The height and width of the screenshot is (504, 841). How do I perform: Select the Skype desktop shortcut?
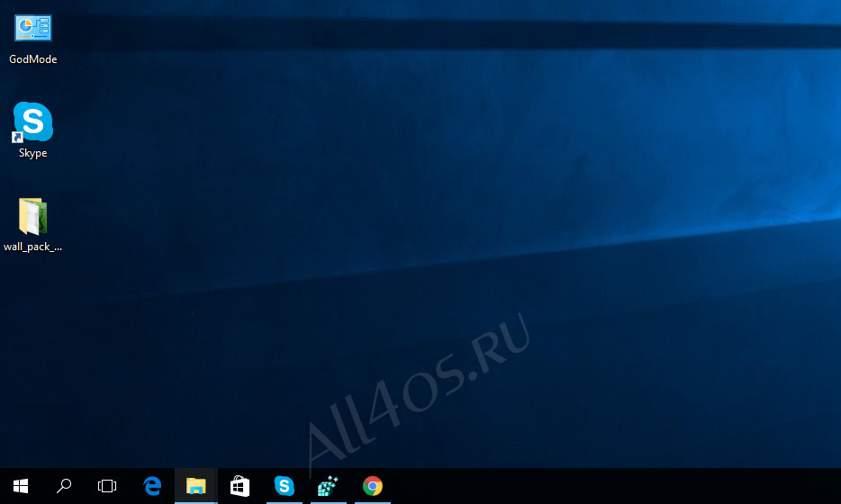click(32, 122)
